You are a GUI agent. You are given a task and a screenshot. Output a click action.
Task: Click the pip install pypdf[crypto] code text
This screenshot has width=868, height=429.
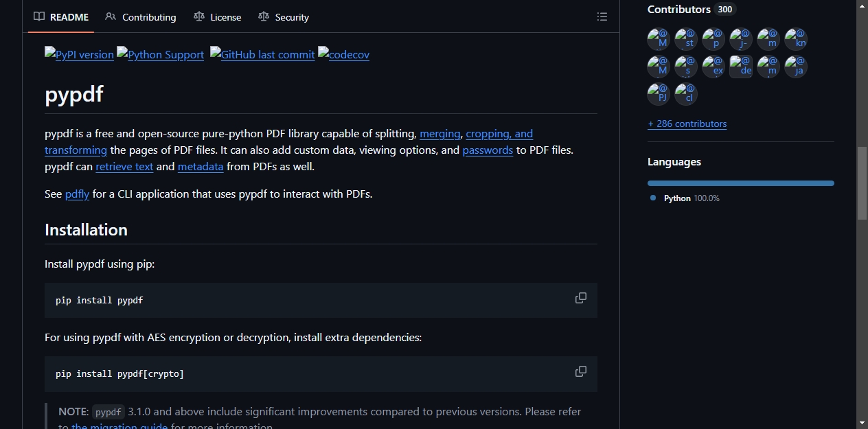point(119,374)
